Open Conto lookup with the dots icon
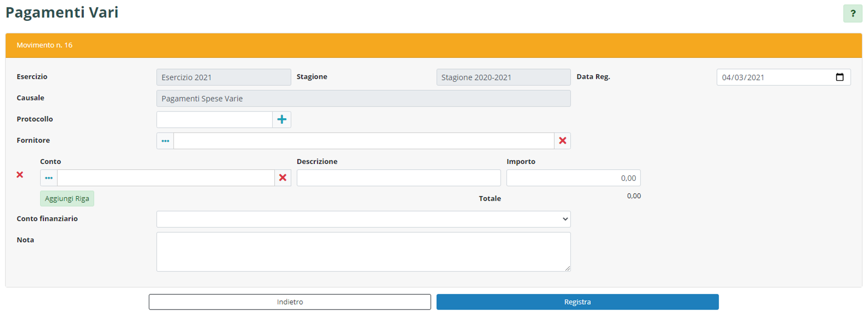Viewport: 868px width, 316px height. (x=49, y=178)
